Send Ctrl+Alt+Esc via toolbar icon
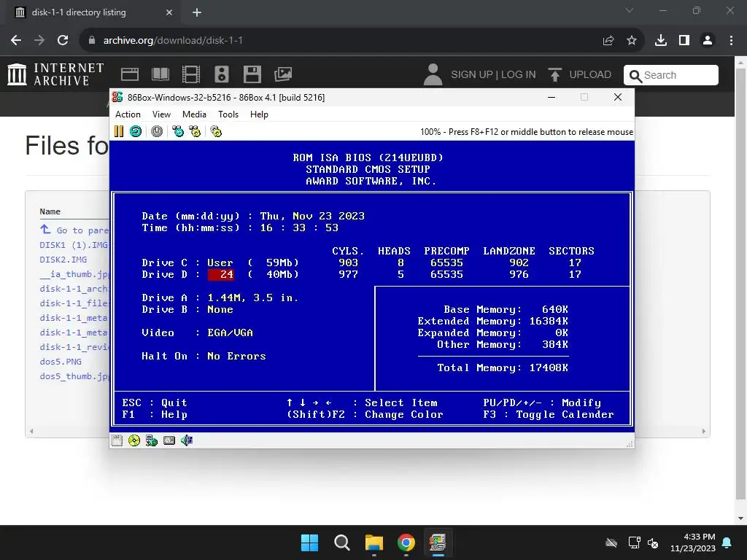The width and height of the screenshot is (747, 560). point(195,131)
